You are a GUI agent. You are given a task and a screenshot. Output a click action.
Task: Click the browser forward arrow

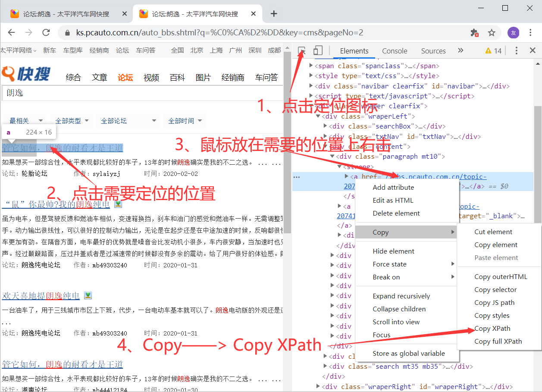pyautogui.click(x=28, y=32)
